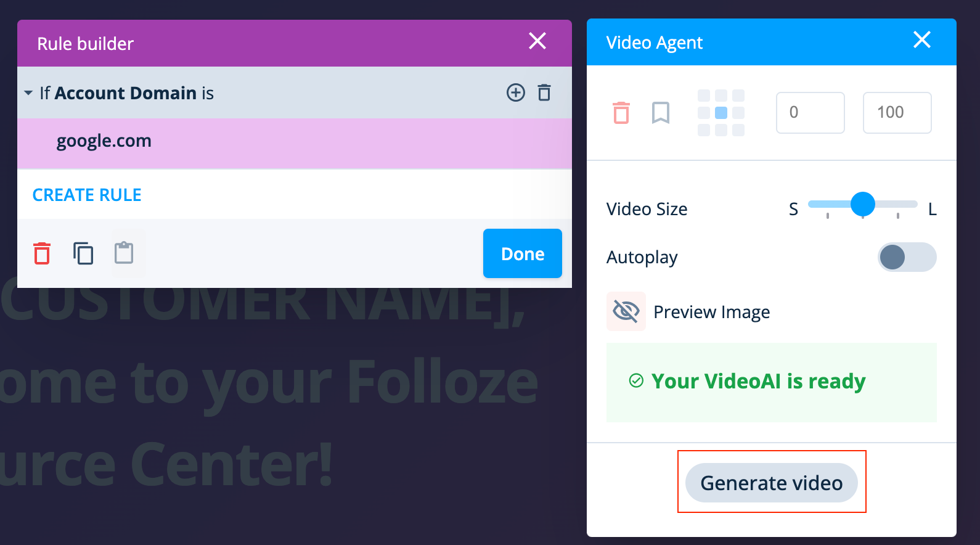
Task: Click the Video Size slider handle
Action: tap(862, 204)
